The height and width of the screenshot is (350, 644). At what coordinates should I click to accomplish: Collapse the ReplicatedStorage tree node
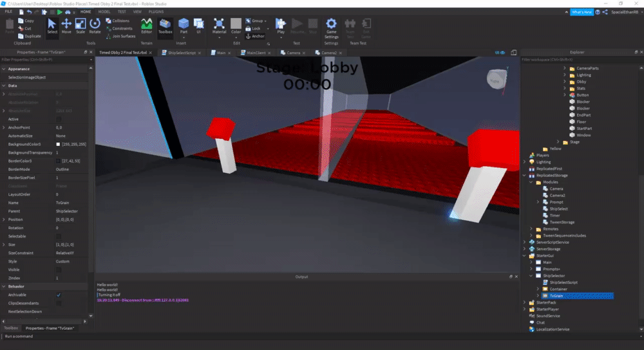pyautogui.click(x=524, y=175)
